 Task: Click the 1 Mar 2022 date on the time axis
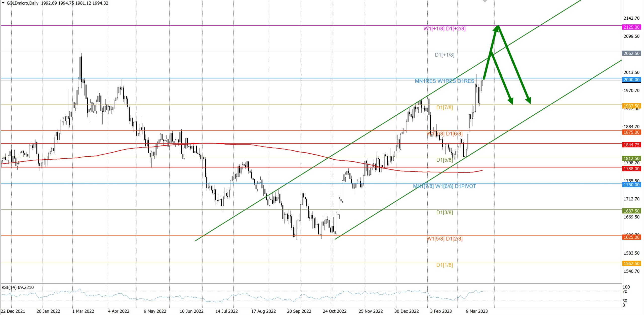[83, 311]
